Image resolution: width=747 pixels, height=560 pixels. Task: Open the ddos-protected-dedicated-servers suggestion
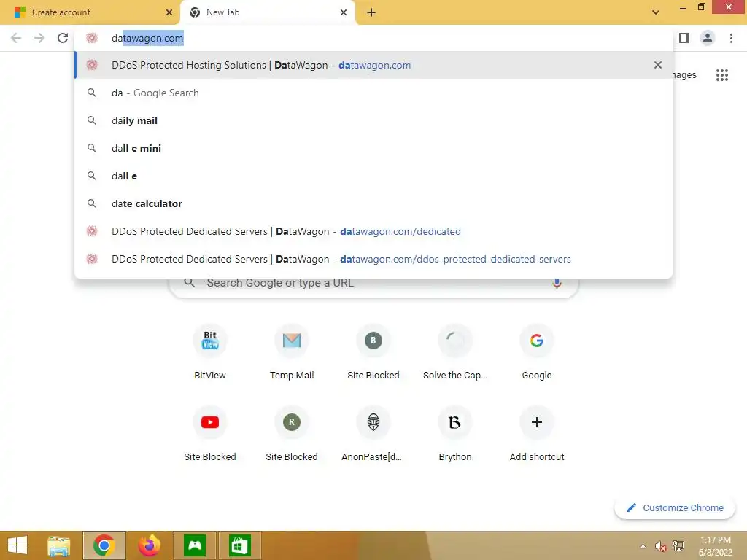[x=373, y=259]
